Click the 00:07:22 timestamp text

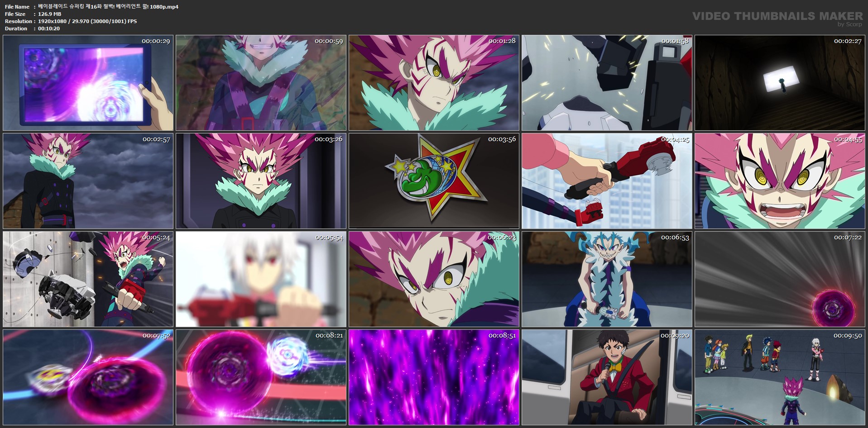pos(848,238)
